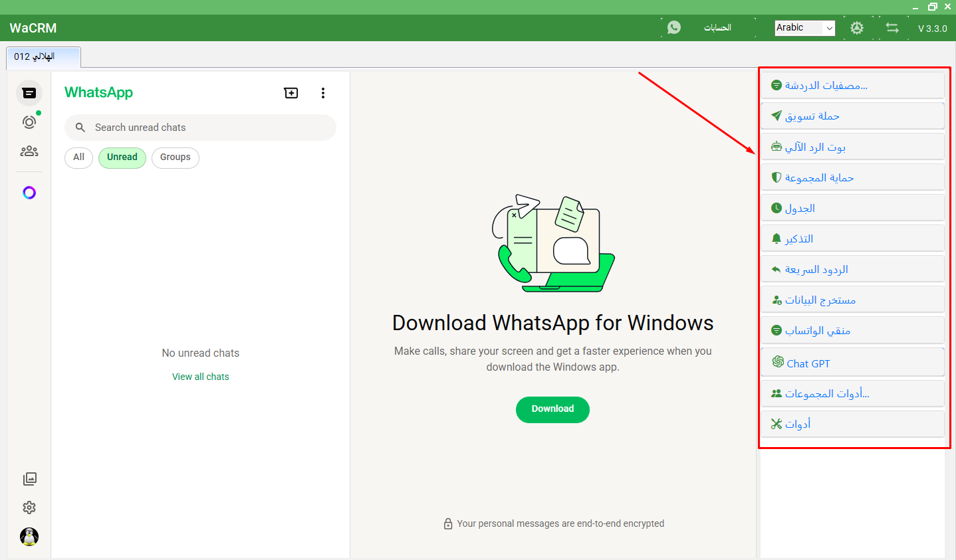Viewport: 956px width, 560px height.
Task: Switch to الهلالي 012 account tab
Action: click(43, 57)
